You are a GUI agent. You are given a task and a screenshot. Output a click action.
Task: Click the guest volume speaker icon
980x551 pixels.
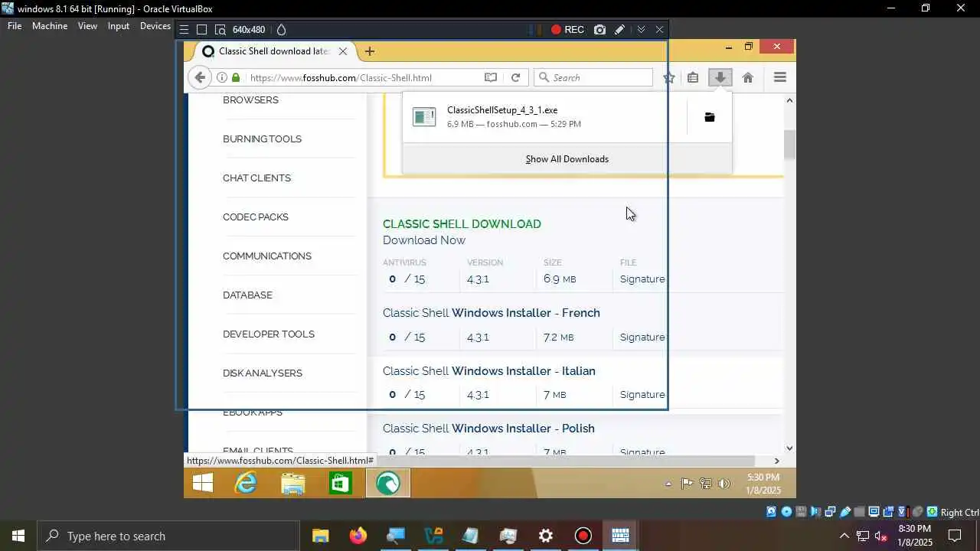725,484
